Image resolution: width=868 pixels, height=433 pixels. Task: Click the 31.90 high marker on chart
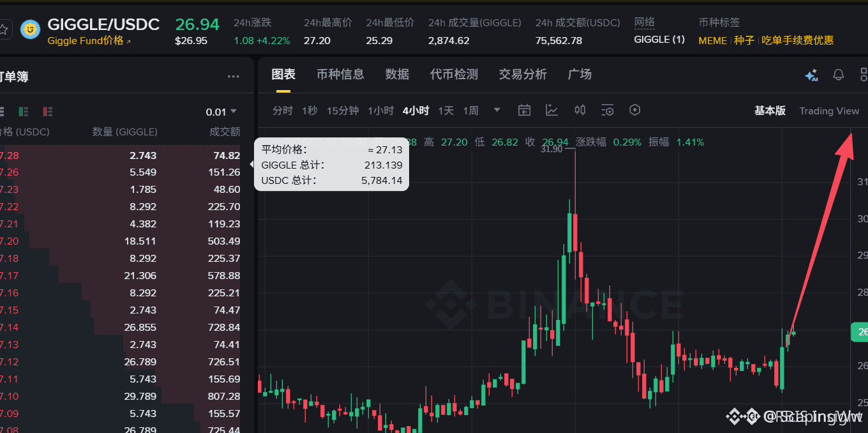pyautogui.click(x=552, y=149)
